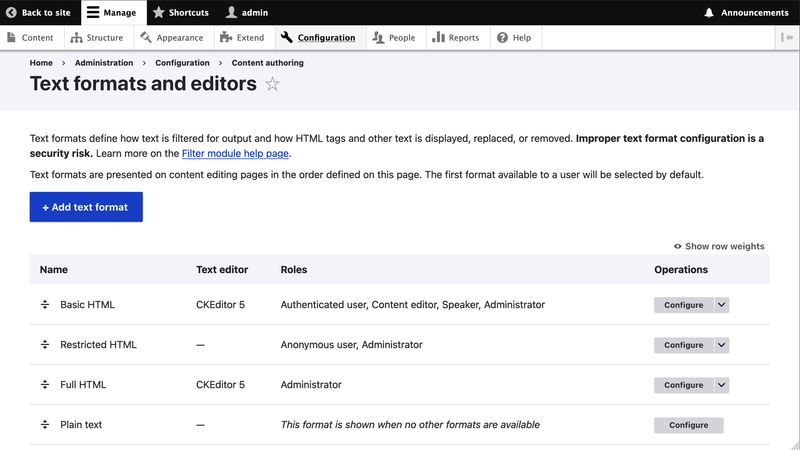
Task: Toggle Show row weights
Action: 719,246
